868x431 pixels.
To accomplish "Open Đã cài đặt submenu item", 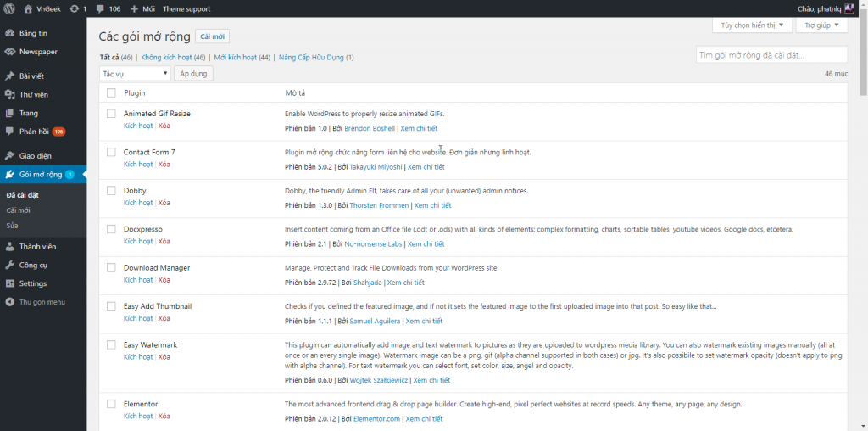I will 22,195.
